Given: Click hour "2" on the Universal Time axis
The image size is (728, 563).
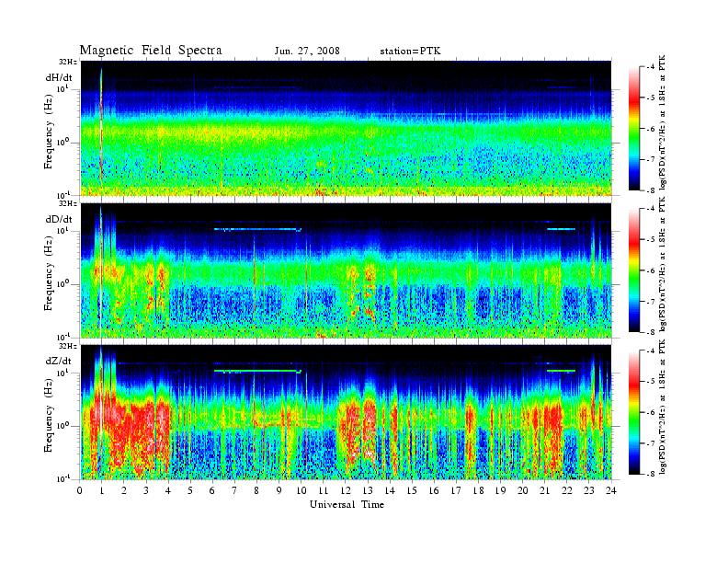Looking at the screenshot, I should [124, 491].
